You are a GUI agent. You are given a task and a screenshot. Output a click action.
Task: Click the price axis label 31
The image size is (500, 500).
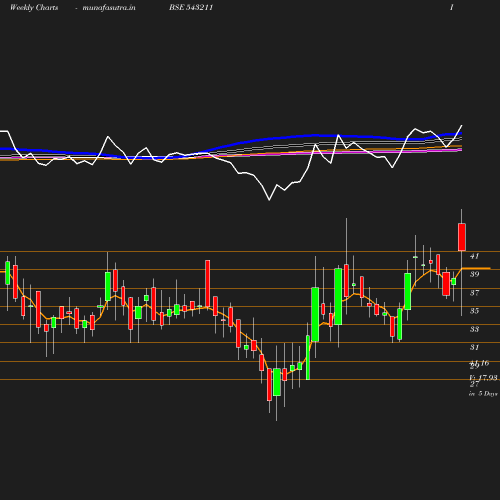point(474,347)
